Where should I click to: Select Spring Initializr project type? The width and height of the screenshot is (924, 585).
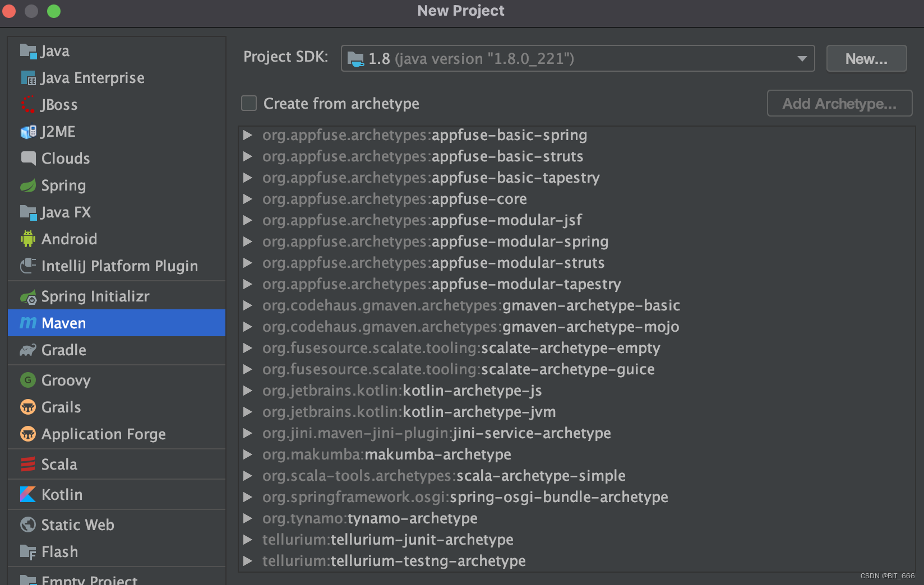[117, 296]
